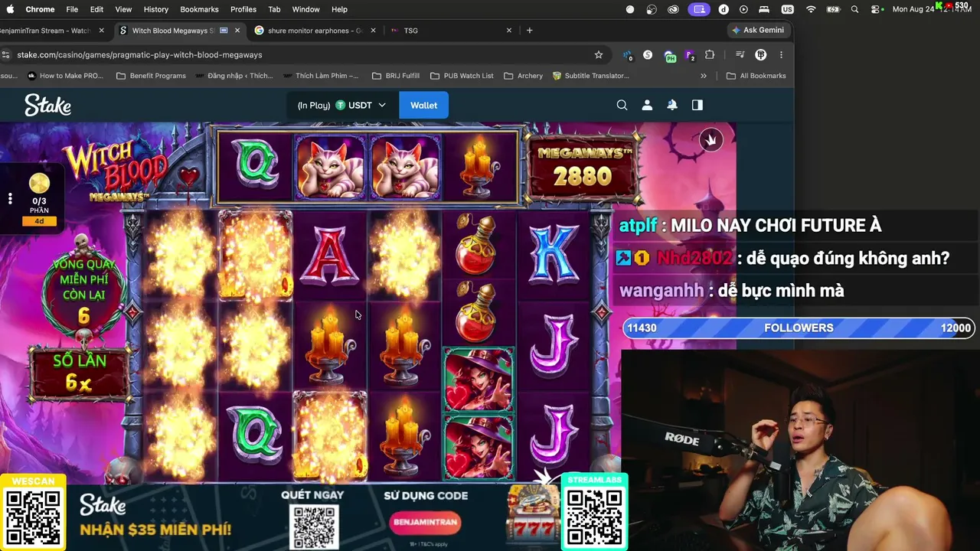
Task: Click the purple extension icon with badge 2
Action: pos(690,56)
